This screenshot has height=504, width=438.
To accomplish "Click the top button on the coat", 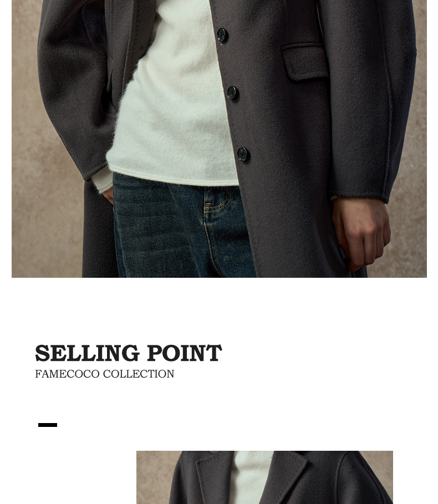I will click(x=222, y=35).
